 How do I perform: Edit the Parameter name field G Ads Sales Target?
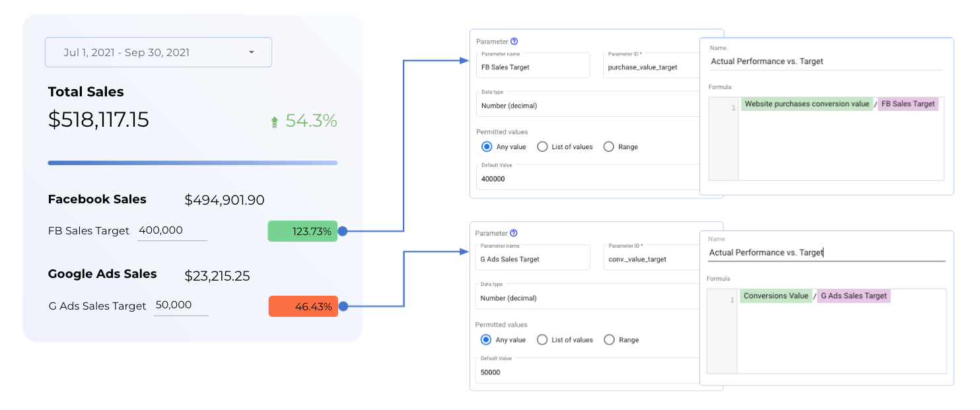coord(532,257)
